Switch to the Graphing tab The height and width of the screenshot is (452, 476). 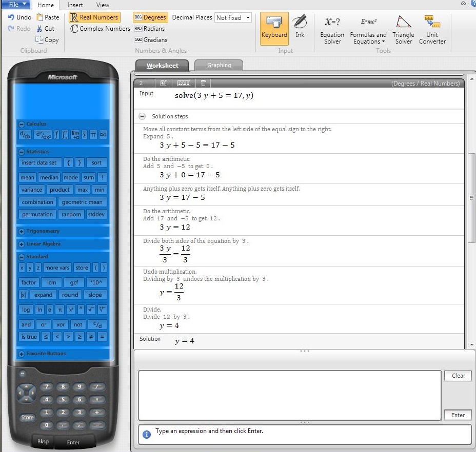219,65
